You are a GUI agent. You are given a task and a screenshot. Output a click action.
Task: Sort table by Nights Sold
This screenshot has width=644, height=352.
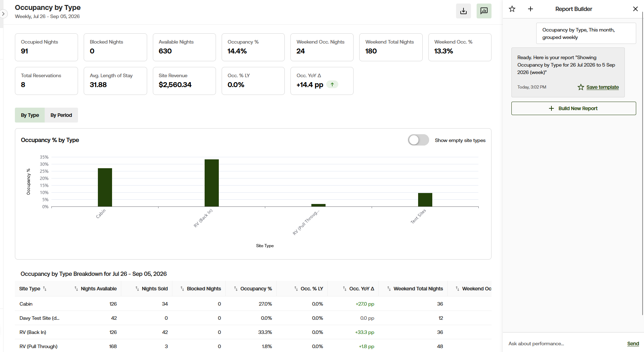point(151,289)
